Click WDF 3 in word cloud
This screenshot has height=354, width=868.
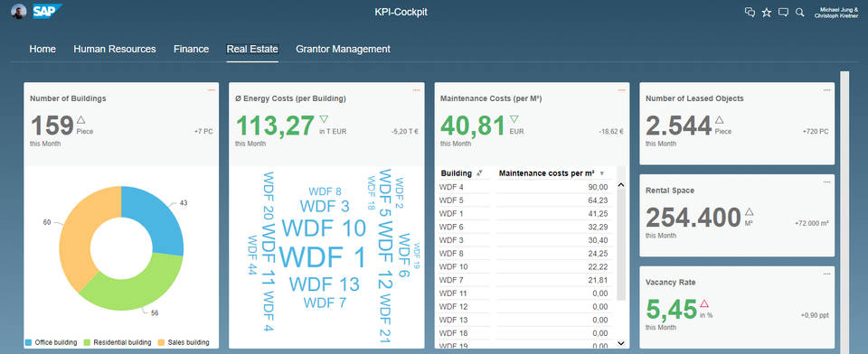pyautogui.click(x=325, y=206)
